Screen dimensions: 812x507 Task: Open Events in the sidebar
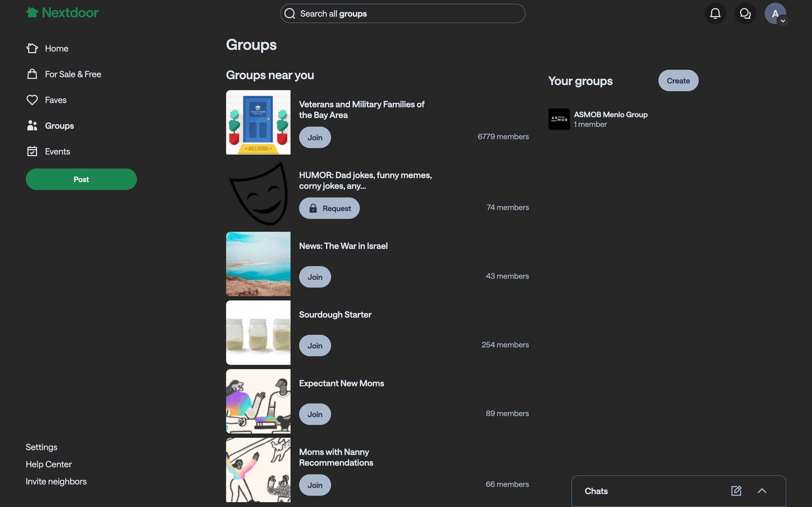(x=57, y=152)
